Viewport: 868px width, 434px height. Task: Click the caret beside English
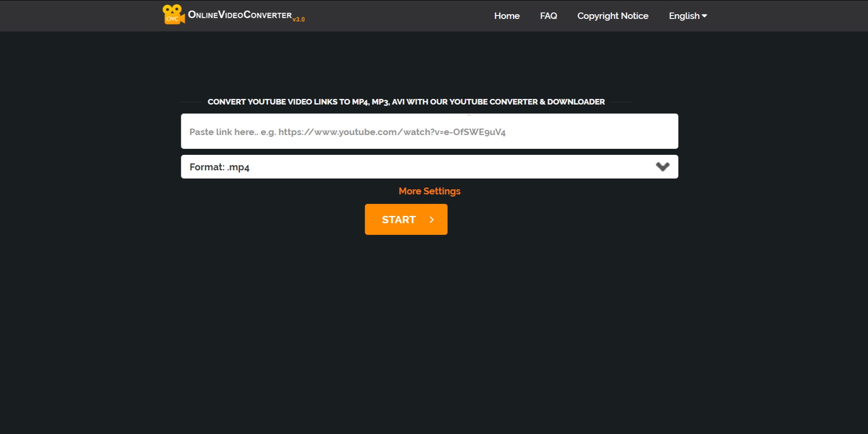(705, 16)
